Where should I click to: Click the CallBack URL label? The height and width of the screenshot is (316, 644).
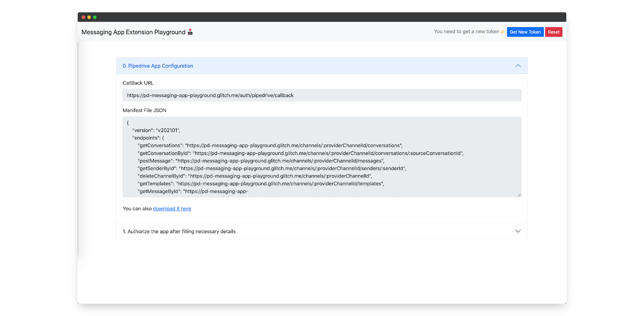tap(138, 83)
